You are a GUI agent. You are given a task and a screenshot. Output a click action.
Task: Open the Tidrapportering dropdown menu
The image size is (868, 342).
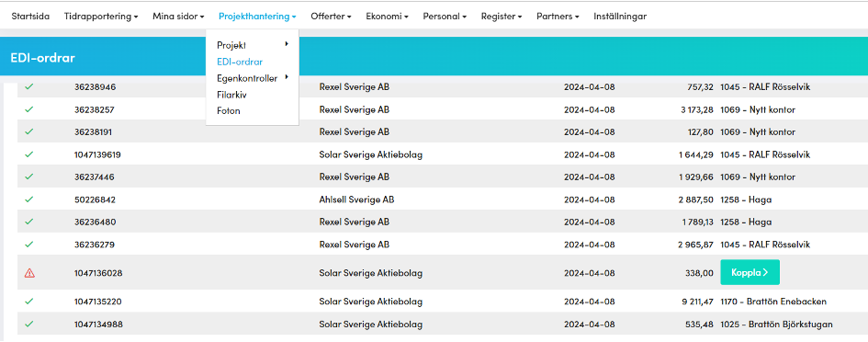(x=101, y=17)
